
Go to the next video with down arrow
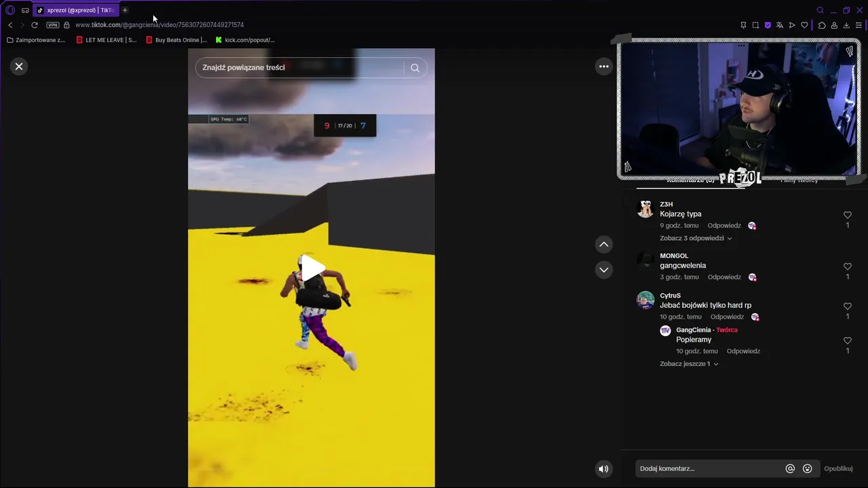pyautogui.click(x=604, y=270)
